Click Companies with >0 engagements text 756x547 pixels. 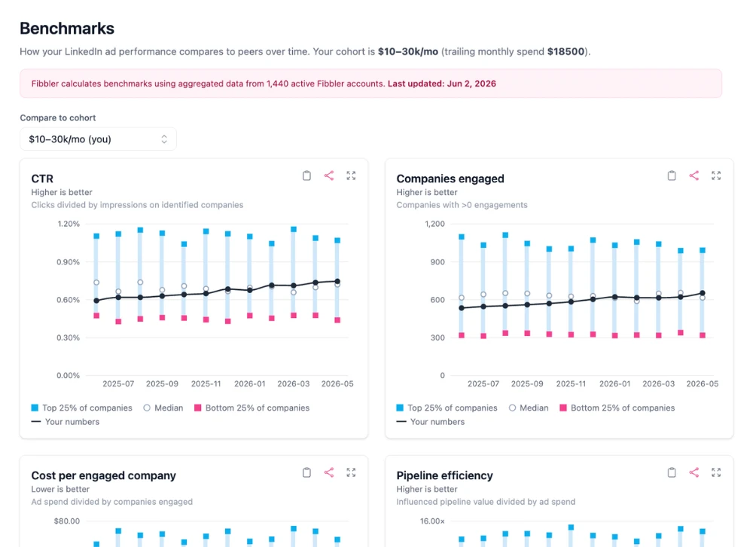point(462,204)
